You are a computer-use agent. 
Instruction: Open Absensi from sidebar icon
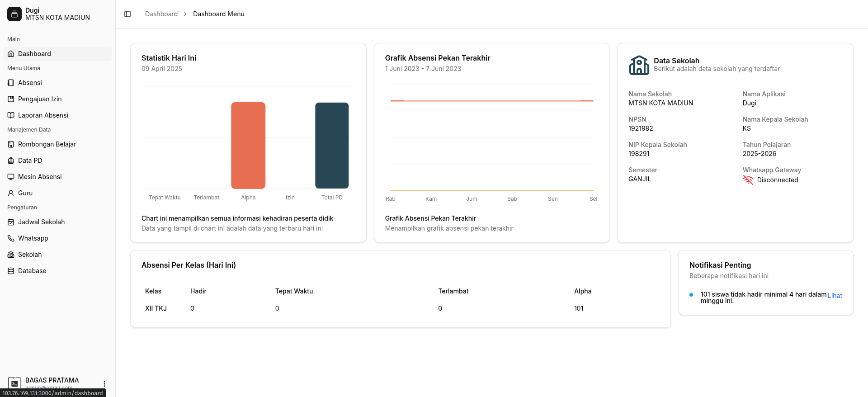11,83
